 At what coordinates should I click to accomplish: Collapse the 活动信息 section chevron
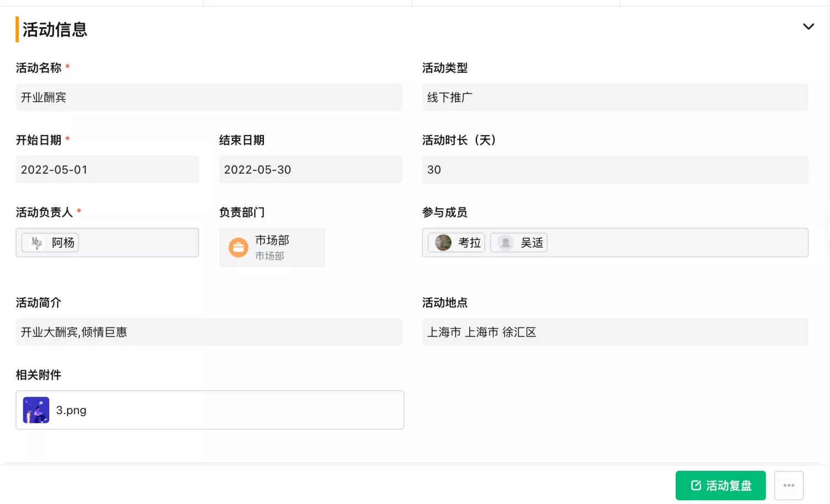tap(808, 27)
